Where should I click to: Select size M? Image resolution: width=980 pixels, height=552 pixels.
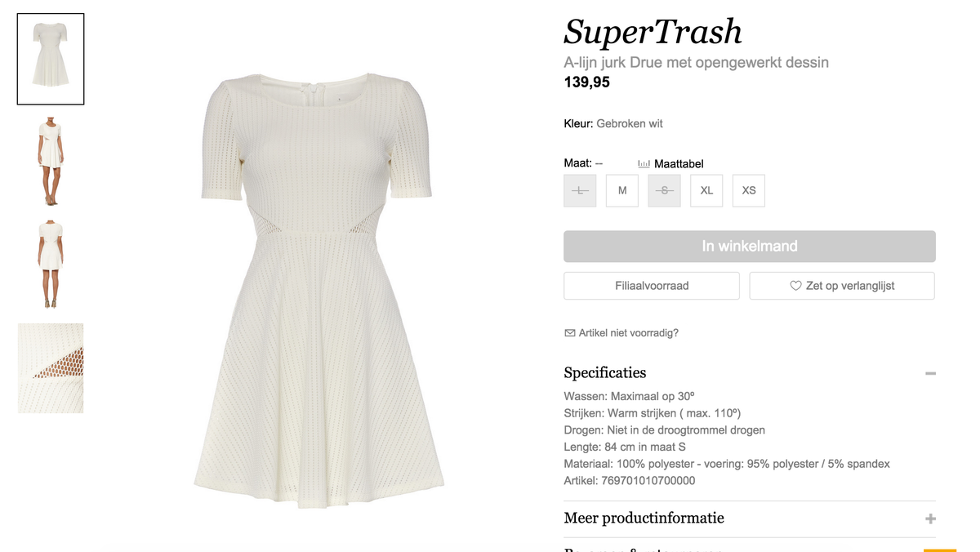point(622,190)
